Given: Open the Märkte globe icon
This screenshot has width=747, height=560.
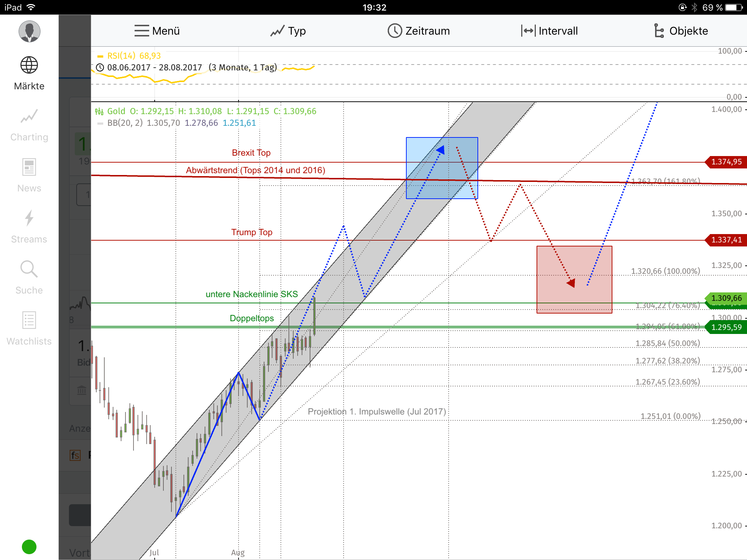Looking at the screenshot, I should pos(29,66).
